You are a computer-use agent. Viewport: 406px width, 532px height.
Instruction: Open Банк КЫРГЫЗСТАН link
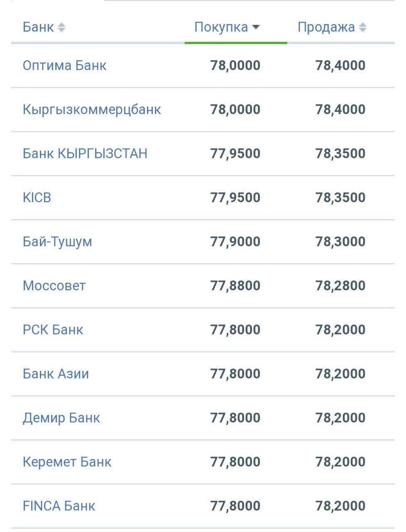[85, 154]
